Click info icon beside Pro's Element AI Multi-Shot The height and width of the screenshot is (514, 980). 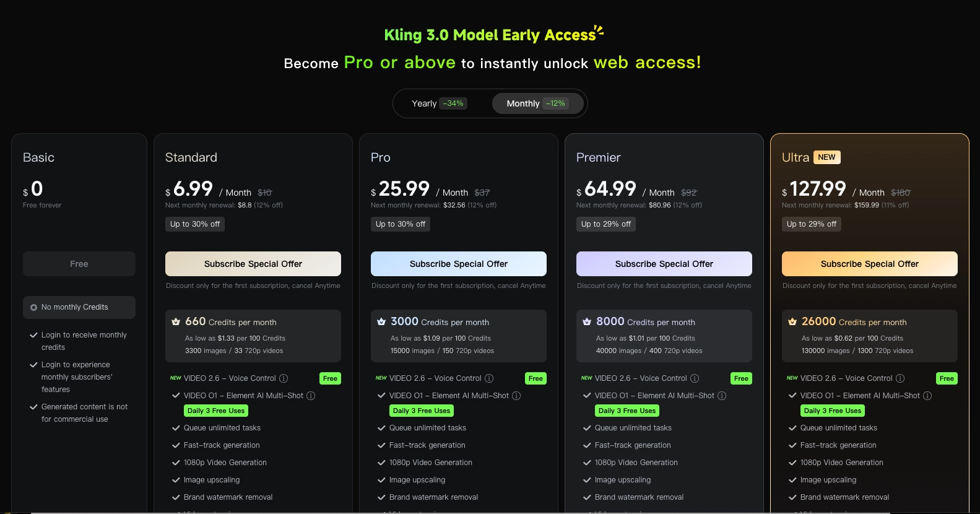(x=516, y=396)
